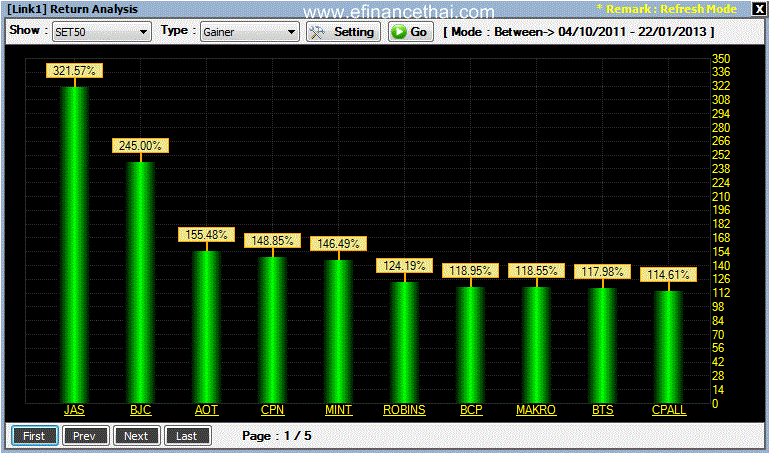Screen dimensions: 770x454
Task: Select the 155.48% value label
Action: 206,235
